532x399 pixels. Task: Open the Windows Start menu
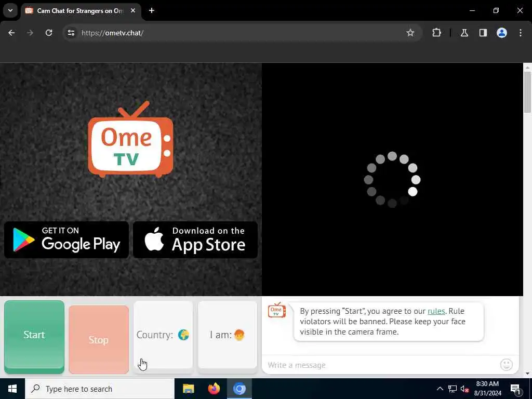pyautogui.click(x=12, y=389)
